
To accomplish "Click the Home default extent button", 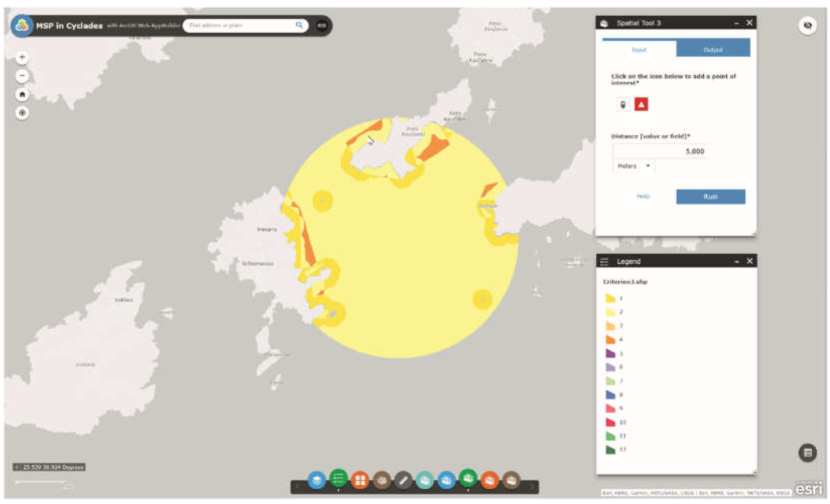I will pyautogui.click(x=22, y=95).
